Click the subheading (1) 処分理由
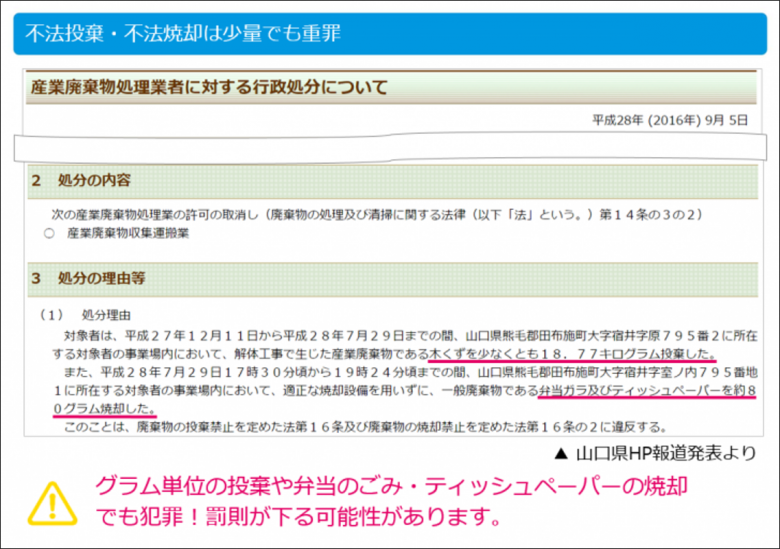Screen dimensions: 780x549 pos(85,315)
